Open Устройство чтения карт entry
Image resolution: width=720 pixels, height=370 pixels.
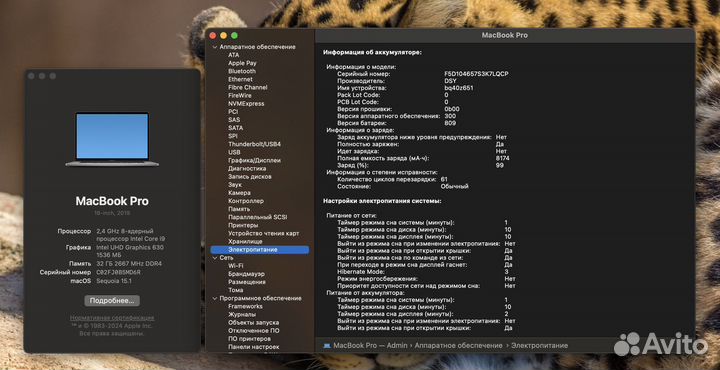tap(264, 234)
